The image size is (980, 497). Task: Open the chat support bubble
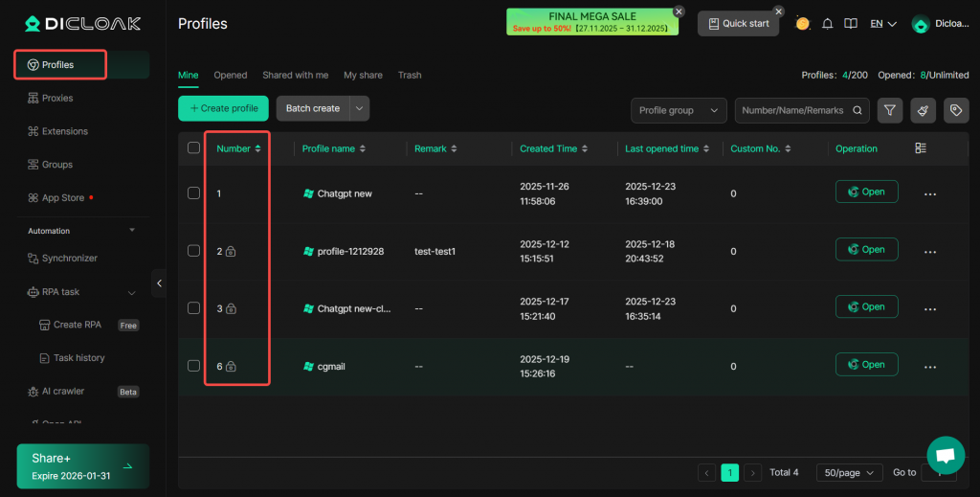tap(946, 455)
